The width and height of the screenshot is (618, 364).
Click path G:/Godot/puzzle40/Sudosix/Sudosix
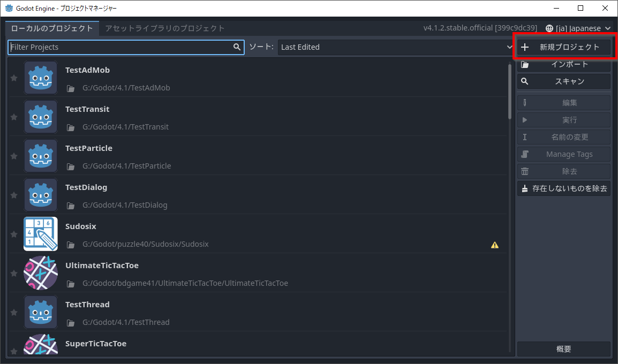pyautogui.click(x=146, y=244)
